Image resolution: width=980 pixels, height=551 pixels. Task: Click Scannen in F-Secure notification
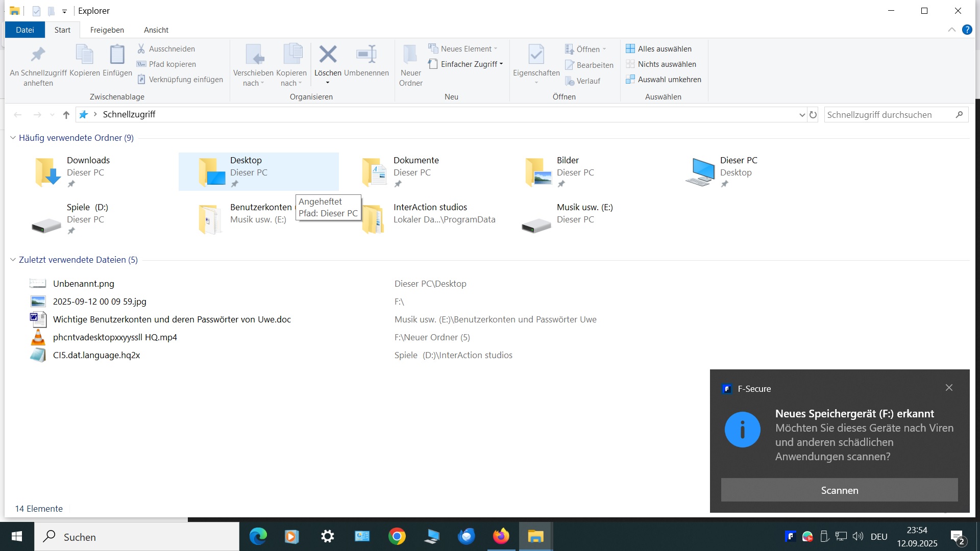pyautogui.click(x=839, y=490)
